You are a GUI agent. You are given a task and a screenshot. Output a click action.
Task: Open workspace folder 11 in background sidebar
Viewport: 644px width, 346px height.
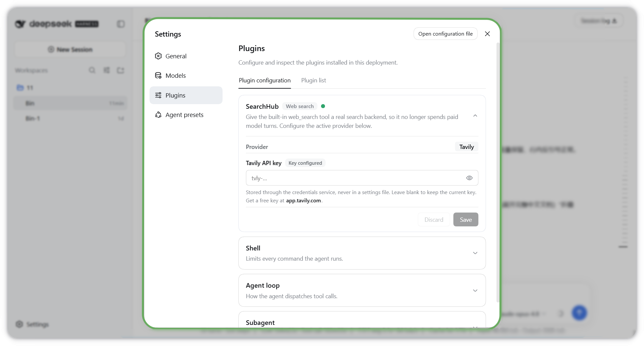pyautogui.click(x=70, y=88)
